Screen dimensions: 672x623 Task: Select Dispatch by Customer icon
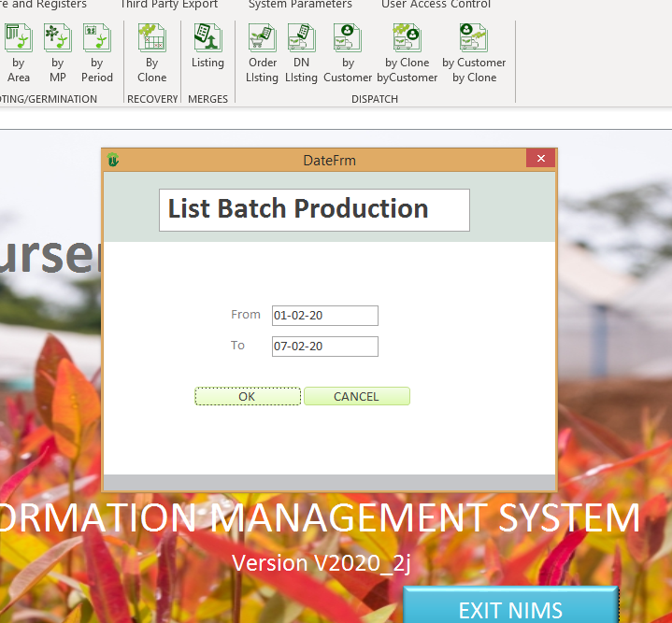[x=348, y=53]
